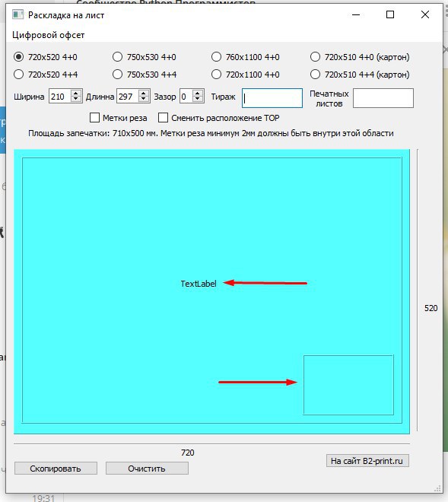Click the Очистить button

147,469
